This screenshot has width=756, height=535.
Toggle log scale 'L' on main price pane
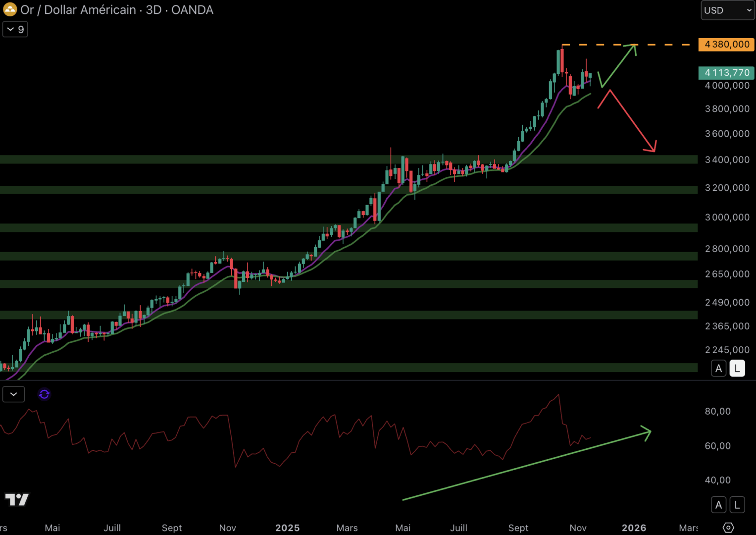pos(737,369)
